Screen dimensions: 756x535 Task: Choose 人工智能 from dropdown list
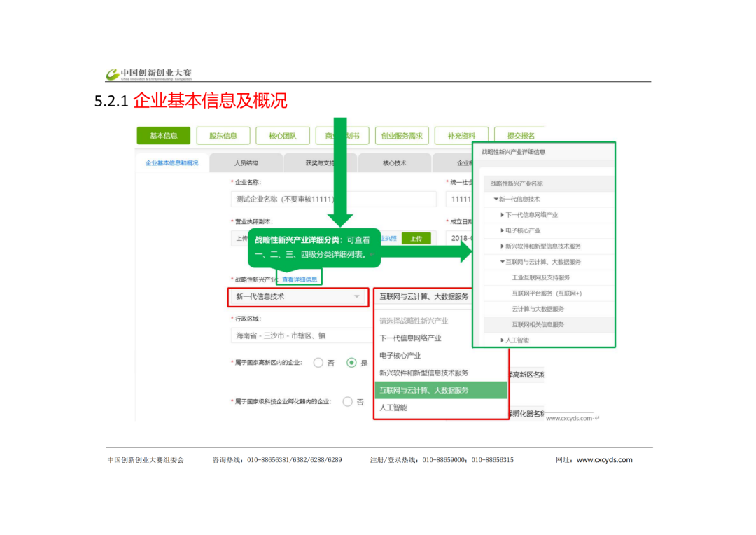(x=393, y=408)
